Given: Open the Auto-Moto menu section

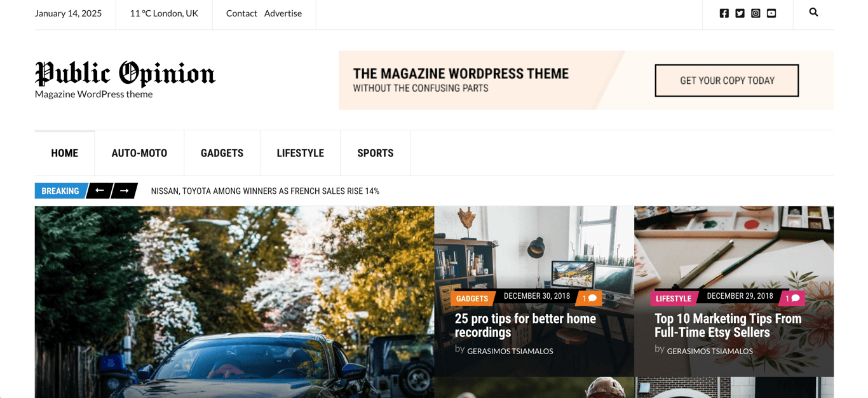Looking at the screenshot, I should coord(139,153).
